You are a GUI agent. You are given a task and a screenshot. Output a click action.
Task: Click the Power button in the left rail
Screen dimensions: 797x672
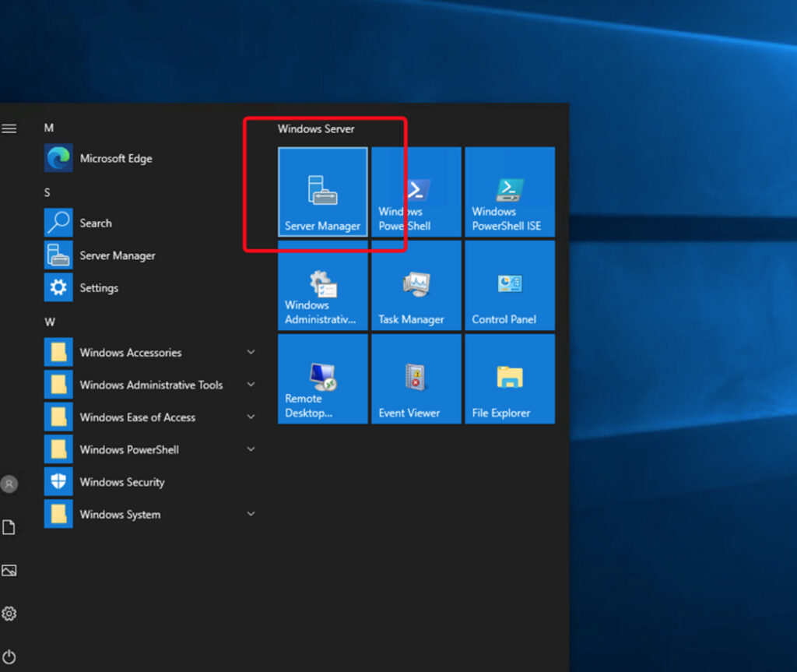[9, 656]
